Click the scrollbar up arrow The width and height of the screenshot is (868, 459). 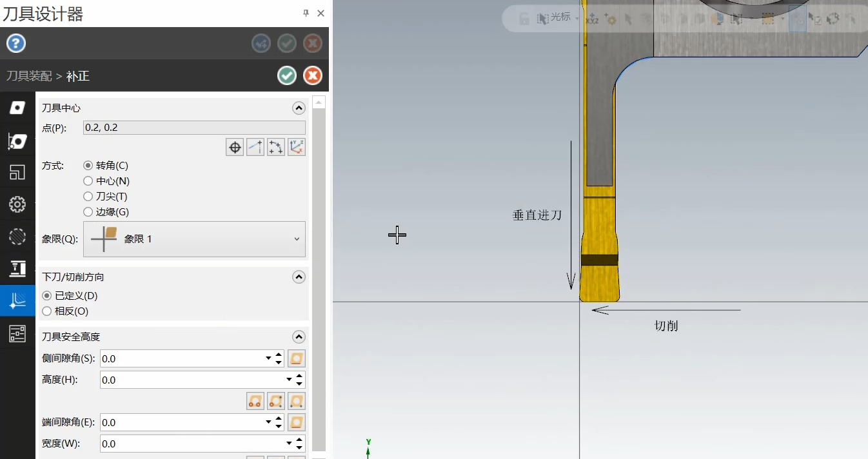[x=319, y=102]
